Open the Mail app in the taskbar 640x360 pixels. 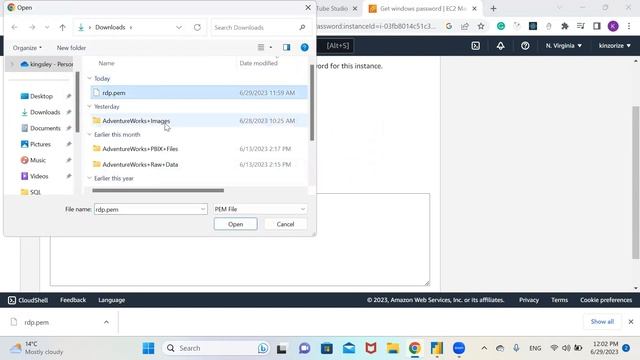[349, 348]
